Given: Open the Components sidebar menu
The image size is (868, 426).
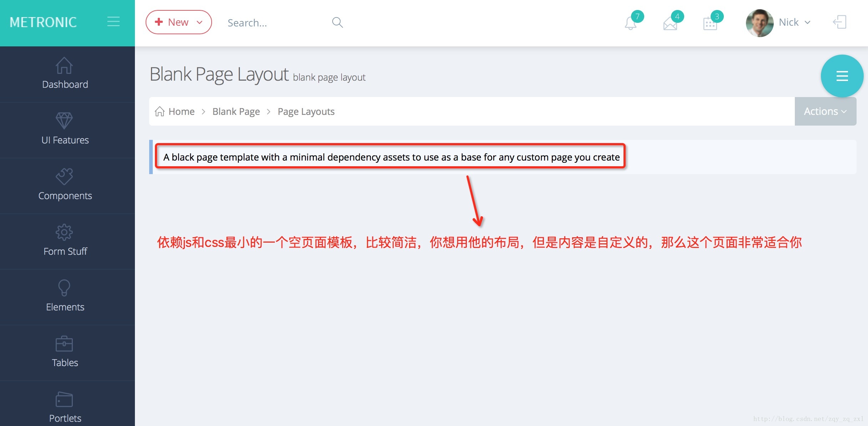Looking at the screenshot, I should [65, 185].
